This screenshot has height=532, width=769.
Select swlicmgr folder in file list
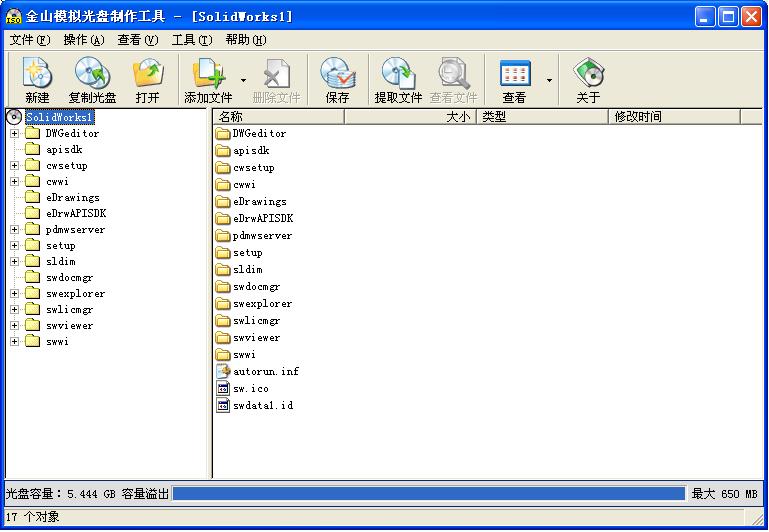pyautogui.click(x=248, y=321)
